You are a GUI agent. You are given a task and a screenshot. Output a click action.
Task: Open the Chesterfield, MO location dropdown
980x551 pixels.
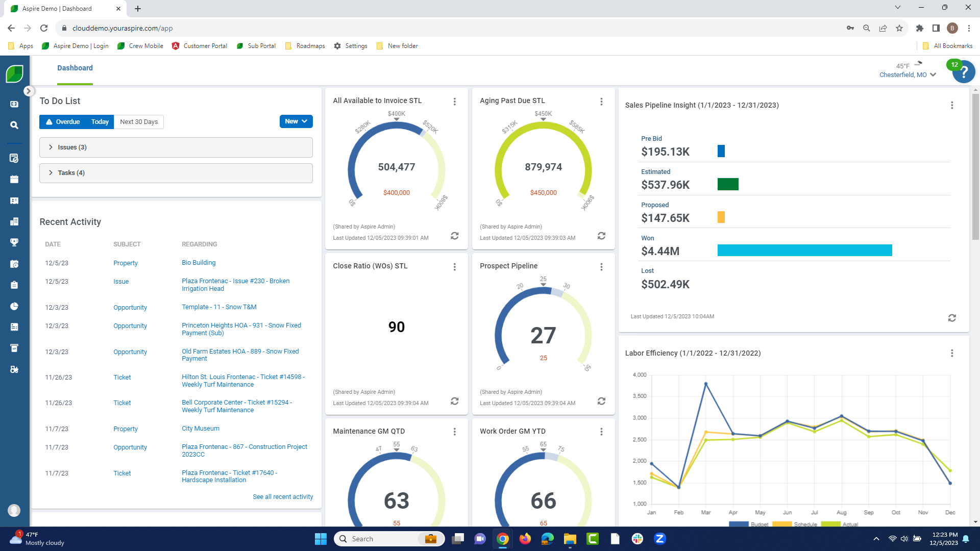click(908, 75)
